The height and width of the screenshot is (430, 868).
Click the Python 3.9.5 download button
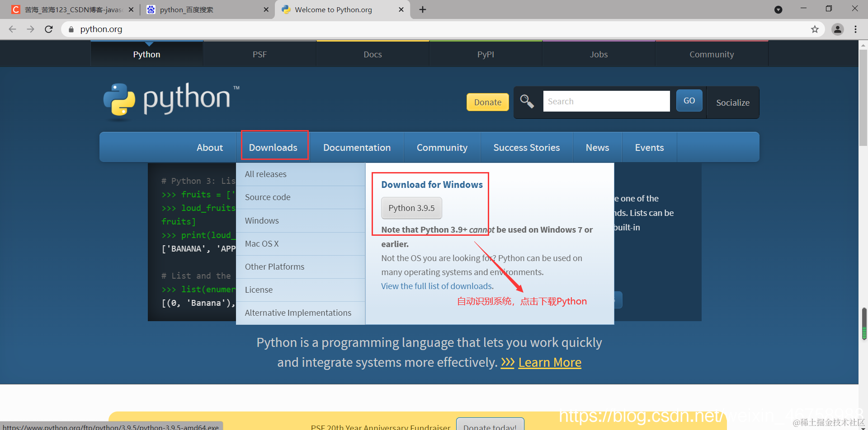pyautogui.click(x=411, y=208)
